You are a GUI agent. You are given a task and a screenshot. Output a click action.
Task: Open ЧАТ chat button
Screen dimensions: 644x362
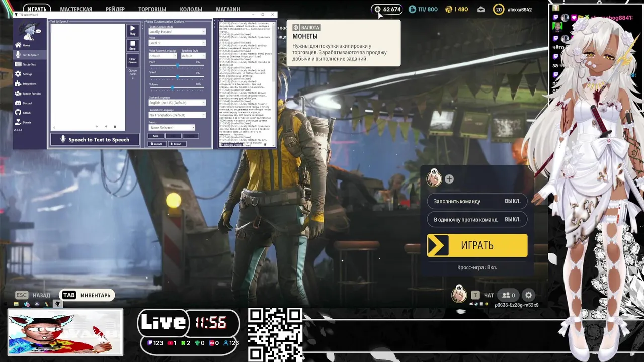coord(482,295)
